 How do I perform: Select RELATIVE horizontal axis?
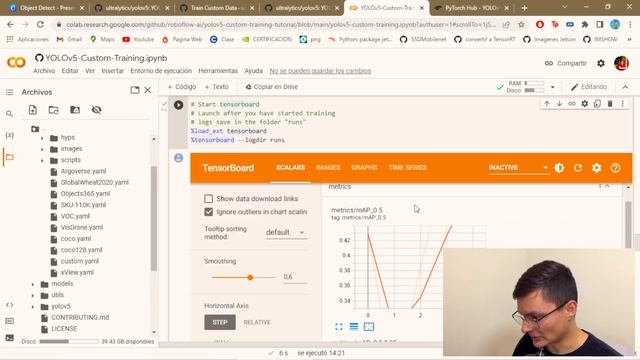click(x=257, y=322)
